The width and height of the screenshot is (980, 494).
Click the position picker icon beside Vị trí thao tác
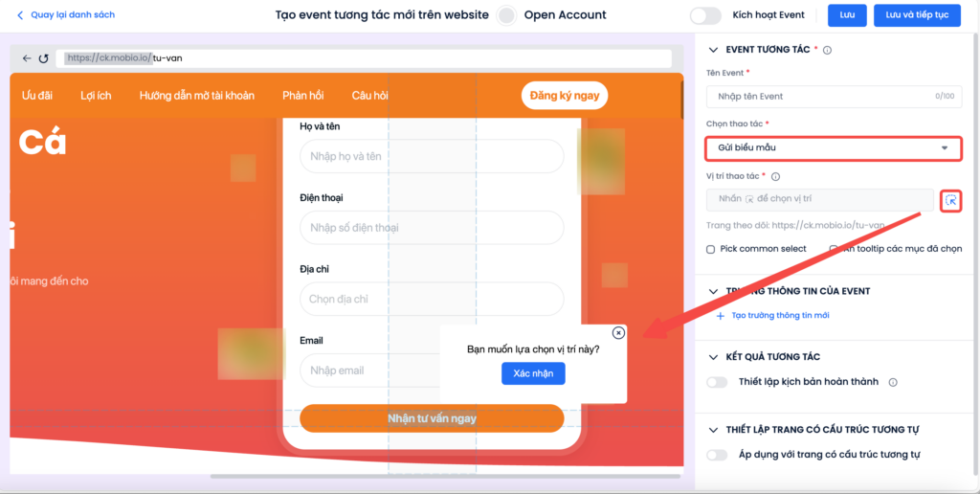pyautogui.click(x=950, y=201)
